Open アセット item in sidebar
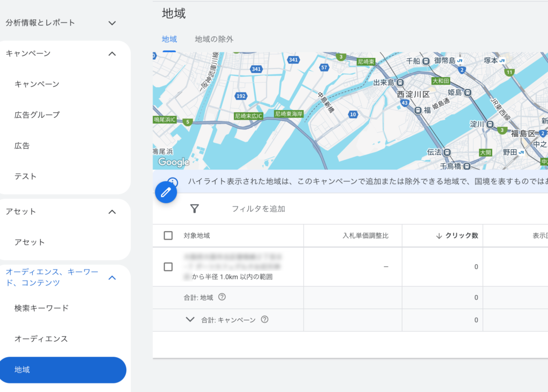Screen dimensions: 548x392 pos(30,242)
